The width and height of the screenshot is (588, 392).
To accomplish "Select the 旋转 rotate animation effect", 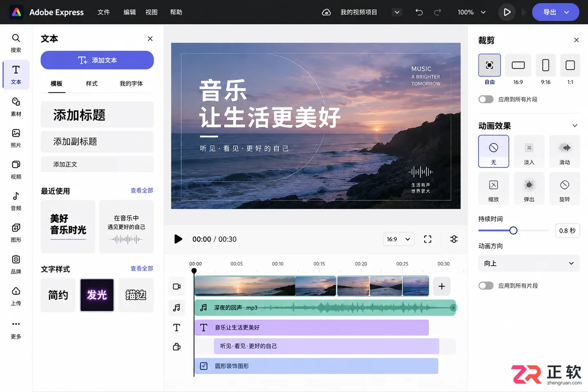I will pos(565,188).
